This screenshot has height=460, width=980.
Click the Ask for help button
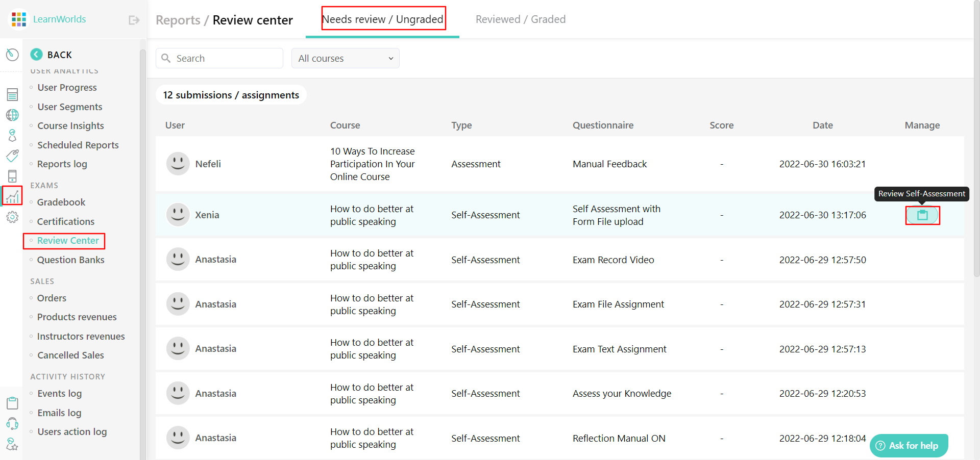click(908, 445)
